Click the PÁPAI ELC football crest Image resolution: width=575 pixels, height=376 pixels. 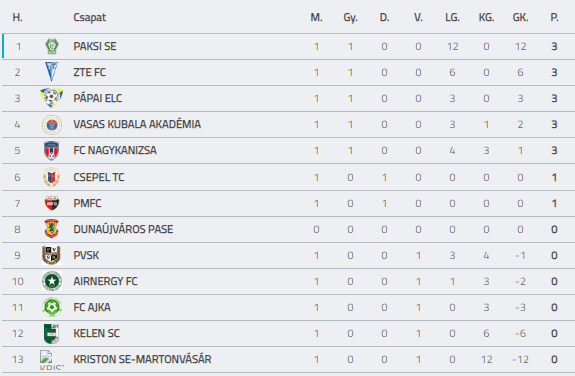coord(51,98)
